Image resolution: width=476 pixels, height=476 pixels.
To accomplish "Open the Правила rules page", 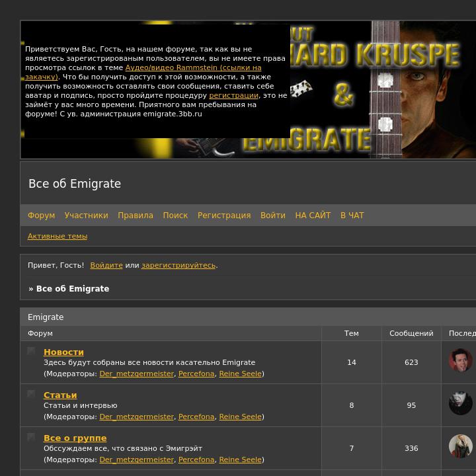I will [x=136, y=216].
